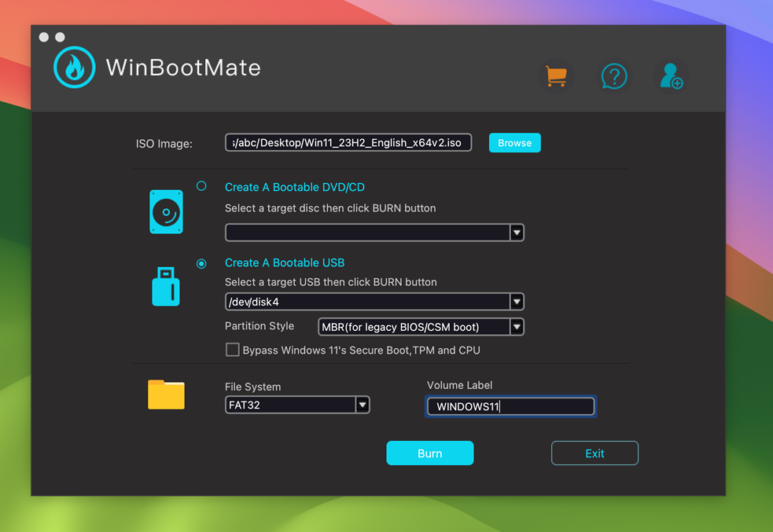The height and width of the screenshot is (532, 773).
Task: Open the help question mark icon
Action: [x=614, y=75]
